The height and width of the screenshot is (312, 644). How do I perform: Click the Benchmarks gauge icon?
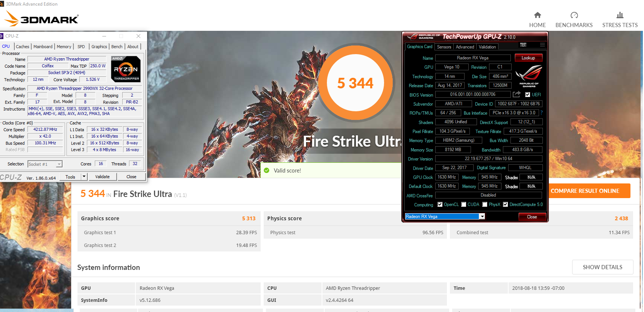[x=574, y=15]
